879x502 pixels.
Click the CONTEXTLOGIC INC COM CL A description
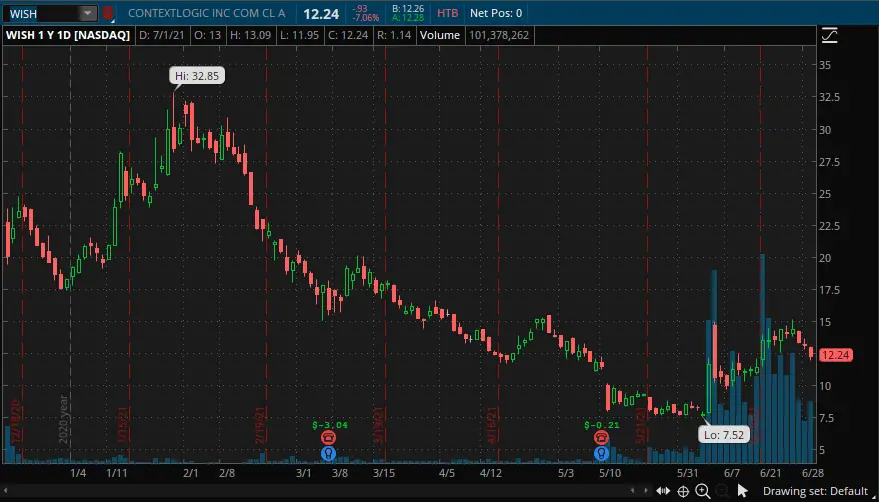pyautogui.click(x=206, y=13)
